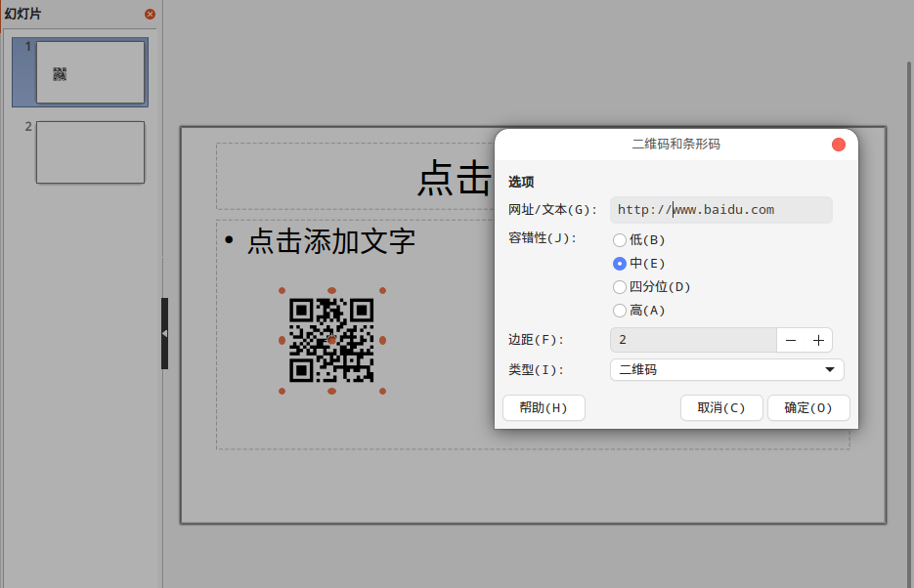The width and height of the screenshot is (914, 588).
Task: Close the 幻灯片 slide panel
Action: coord(150,14)
